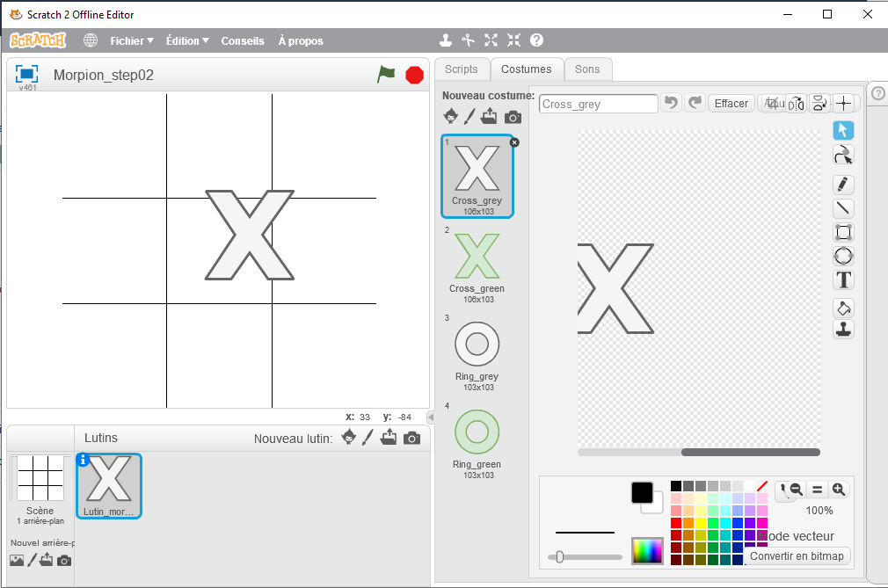888x588 pixels.
Task: Open the Fichier menu
Action: pyautogui.click(x=131, y=40)
